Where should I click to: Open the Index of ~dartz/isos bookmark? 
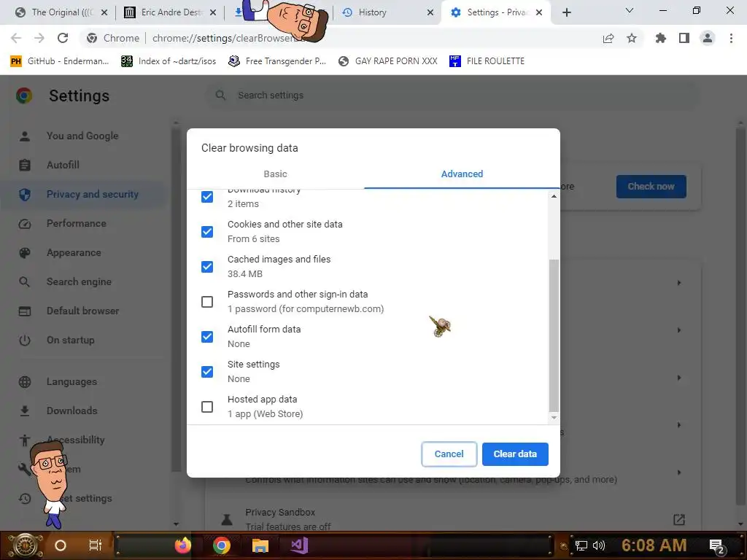click(x=169, y=61)
